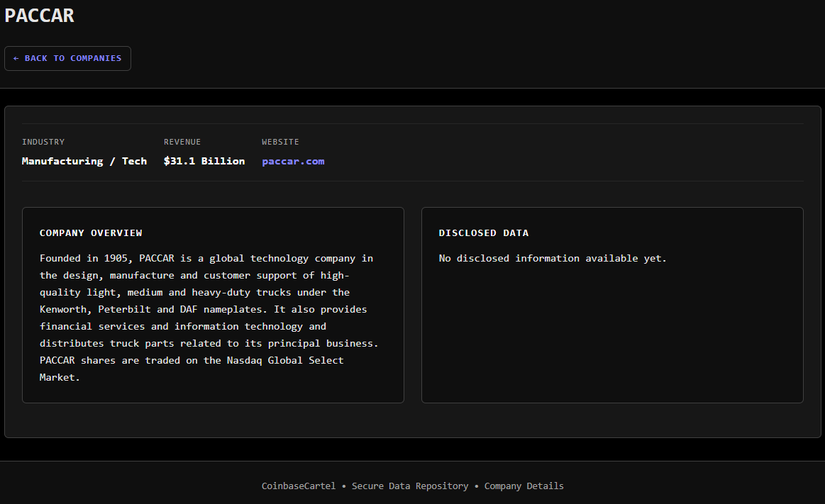This screenshot has height=504, width=825.
Task: Open the paccar.com website link
Action: click(293, 162)
